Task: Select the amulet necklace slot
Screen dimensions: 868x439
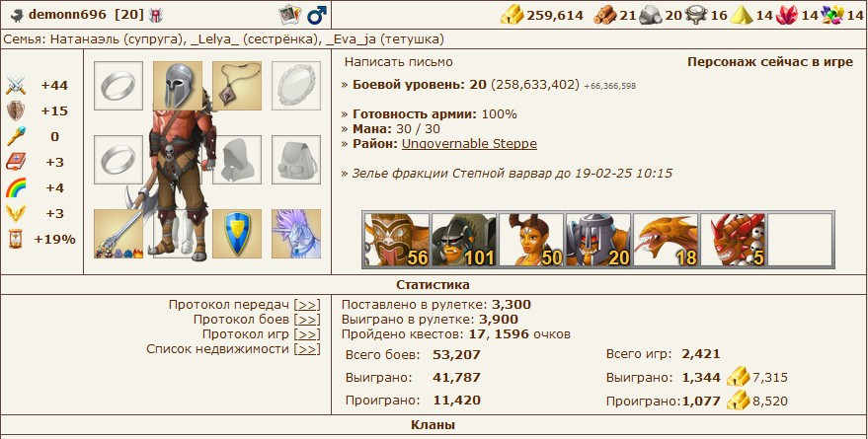Action: click(237, 86)
